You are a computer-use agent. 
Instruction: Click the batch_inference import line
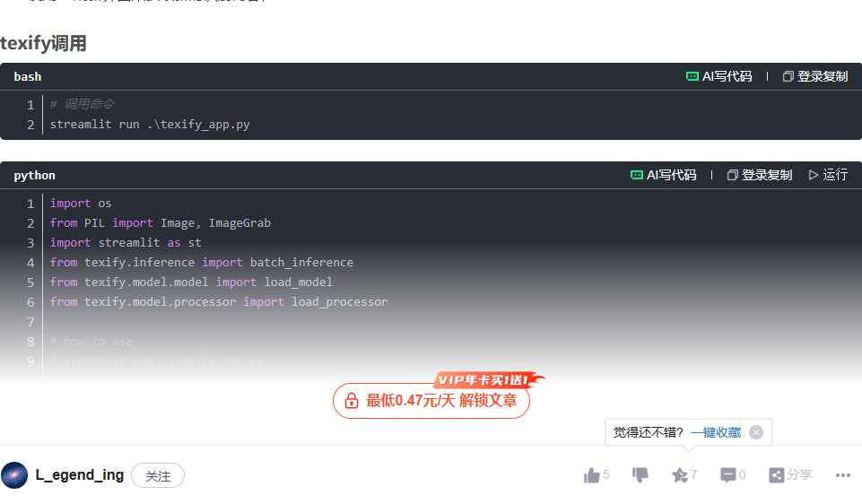click(202, 263)
